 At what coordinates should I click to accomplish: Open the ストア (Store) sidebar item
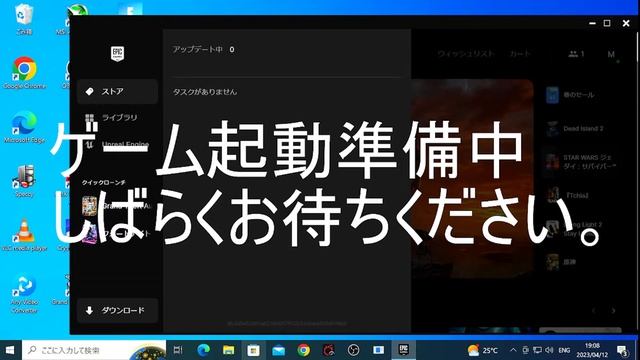tap(118, 91)
